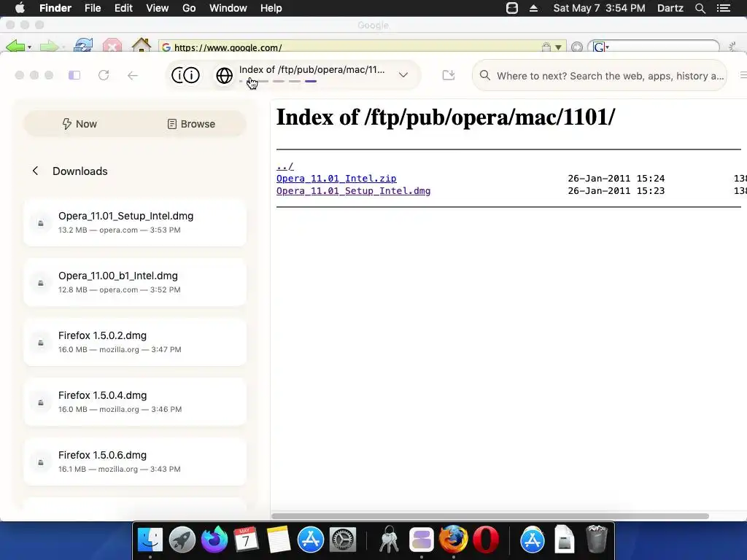Open Finder from the Dock
Viewport: 747px width, 560px height.
pyautogui.click(x=150, y=540)
